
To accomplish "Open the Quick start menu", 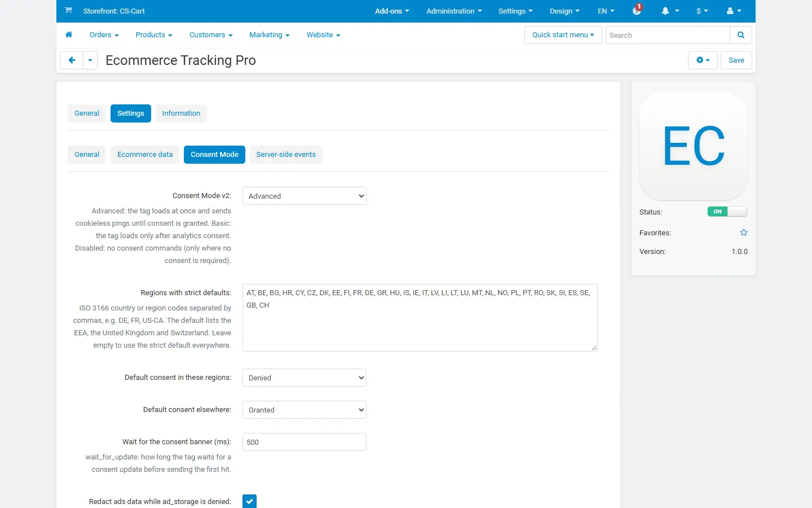I will (x=563, y=35).
